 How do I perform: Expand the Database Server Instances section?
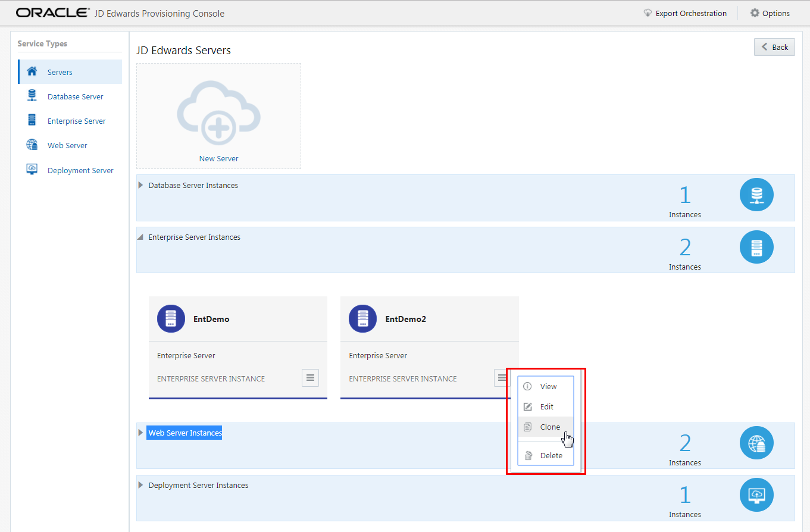[140, 185]
